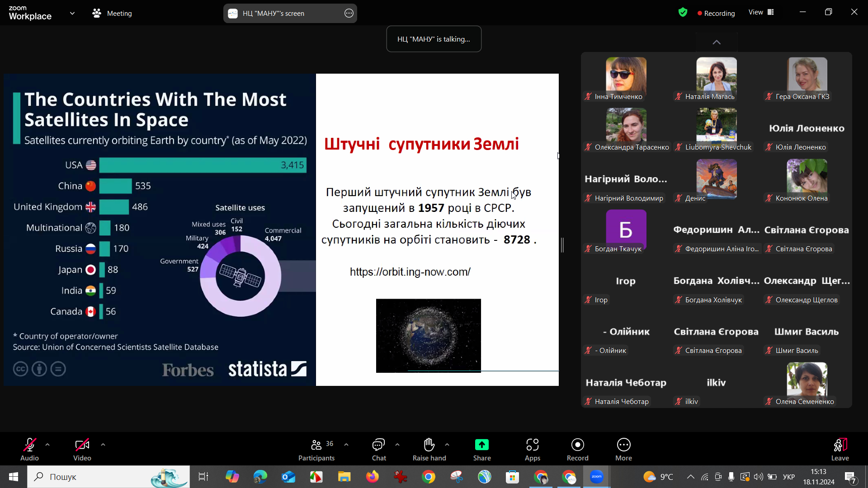Screen dimensions: 868x488
Task: Collapse gallery with the up chevron
Action: pos(717,42)
